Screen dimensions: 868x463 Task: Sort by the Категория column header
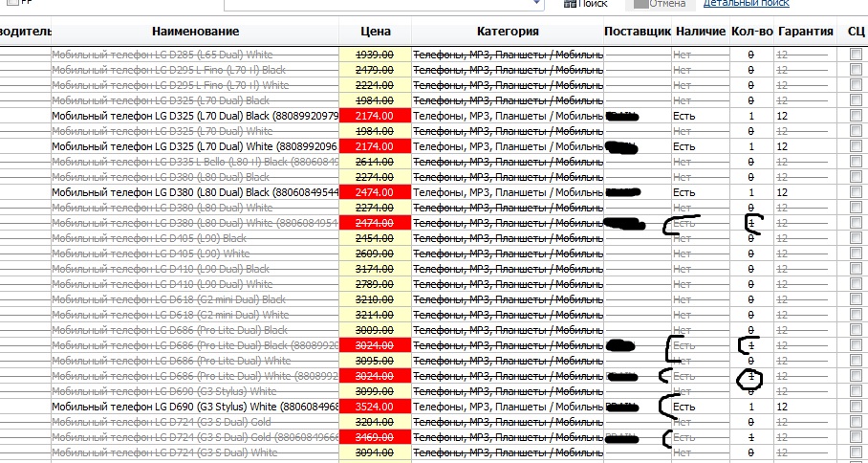508,32
